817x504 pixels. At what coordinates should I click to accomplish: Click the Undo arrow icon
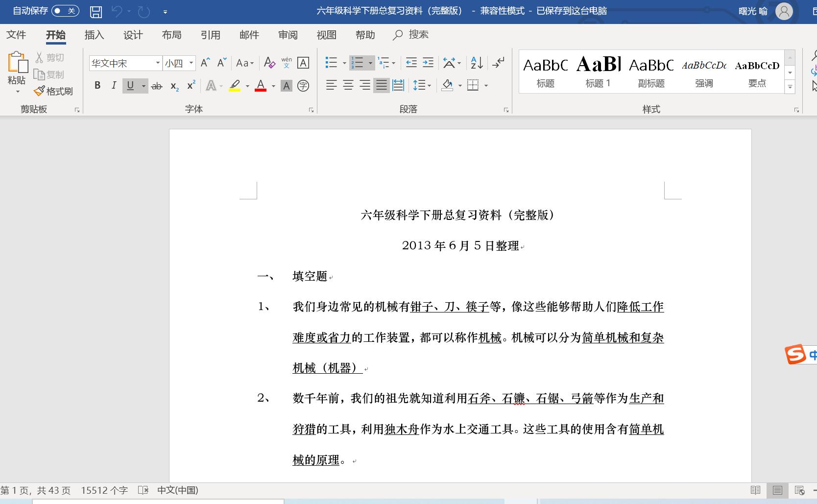[117, 11]
